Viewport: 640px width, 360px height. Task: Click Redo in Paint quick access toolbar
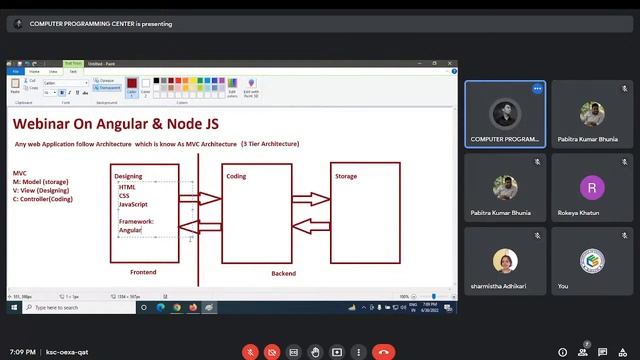pos(35,64)
